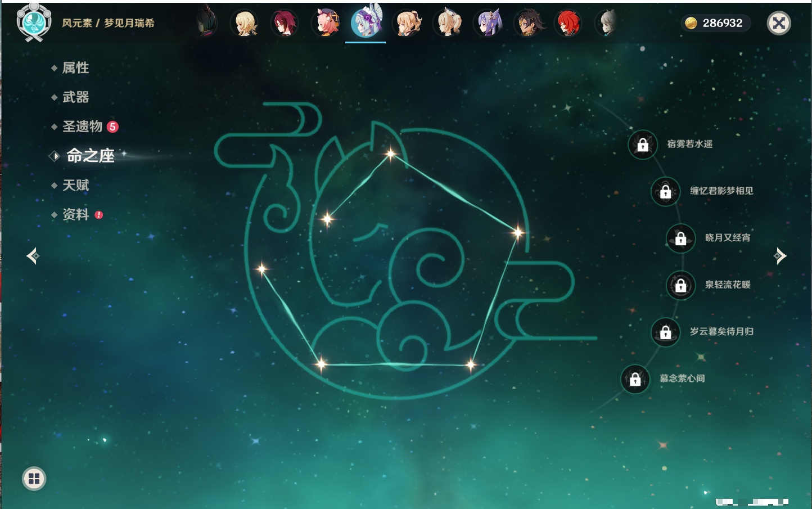Image resolution: width=812 pixels, height=509 pixels.
Task: Open the locked constellation 缠忆君影梦相见
Action: coord(666,191)
